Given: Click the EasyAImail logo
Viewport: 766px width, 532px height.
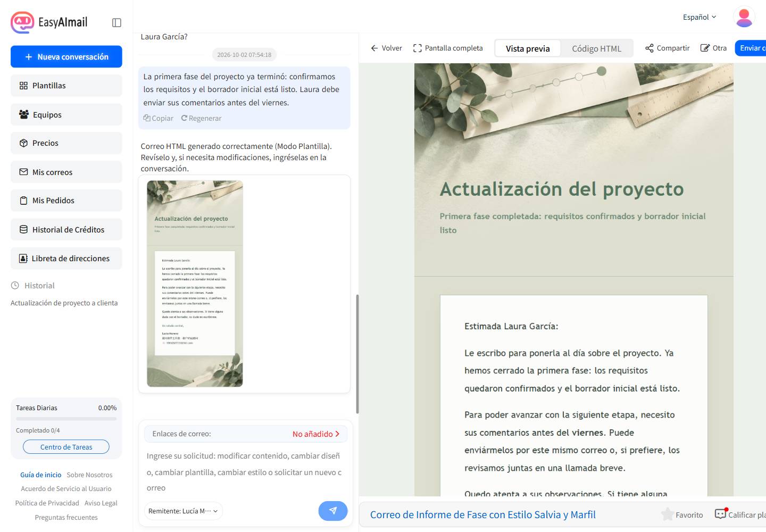Looking at the screenshot, I should pyautogui.click(x=49, y=22).
